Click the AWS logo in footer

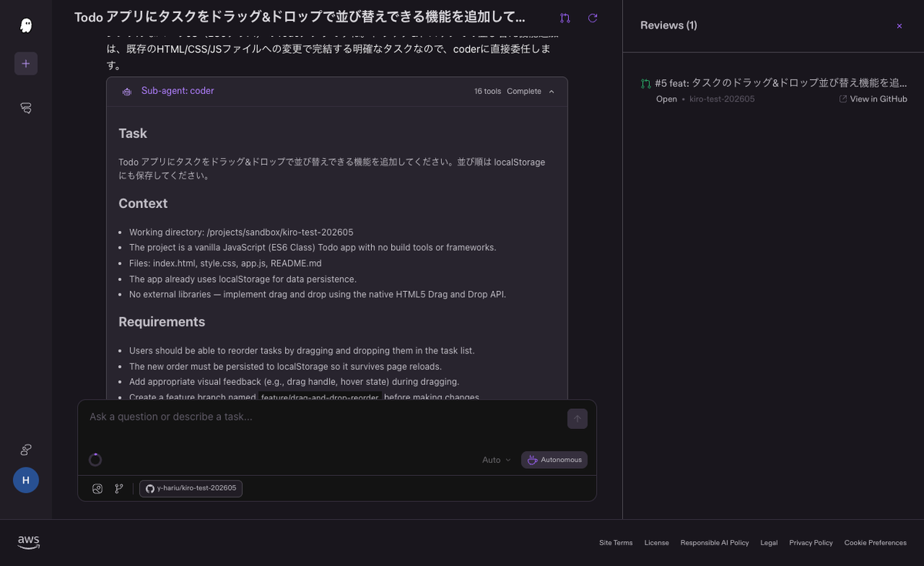click(x=28, y=542)
